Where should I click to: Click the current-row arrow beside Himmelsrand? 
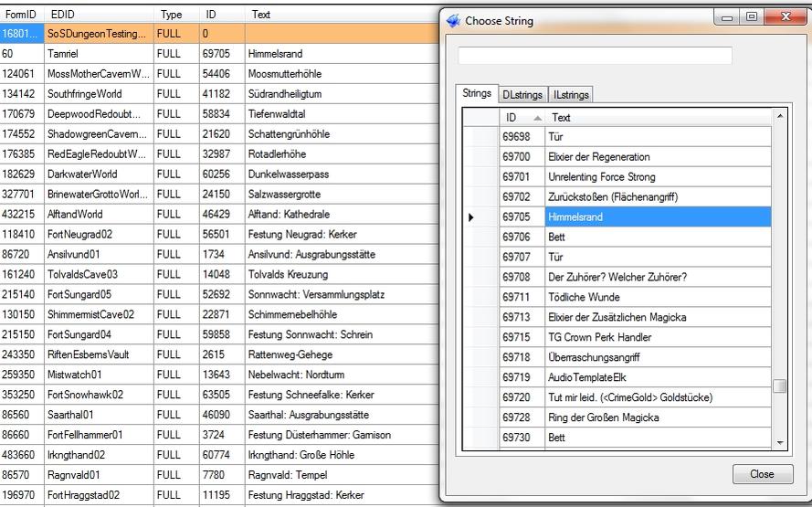tap(471, 217)
